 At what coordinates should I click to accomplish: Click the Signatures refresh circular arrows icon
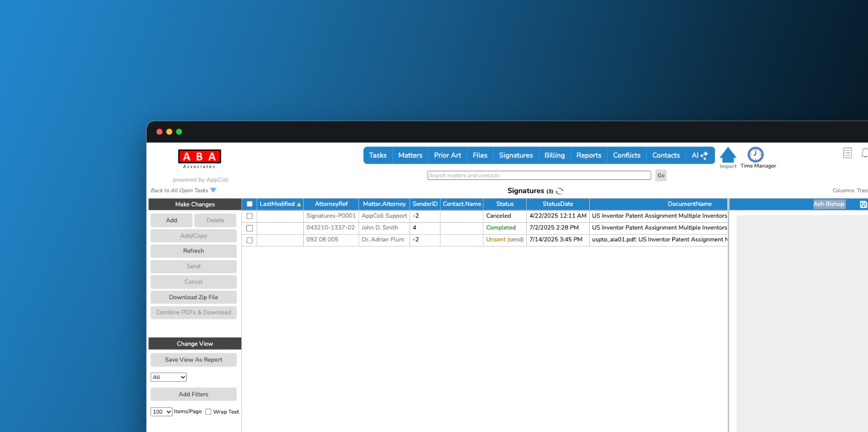(560, 191)
